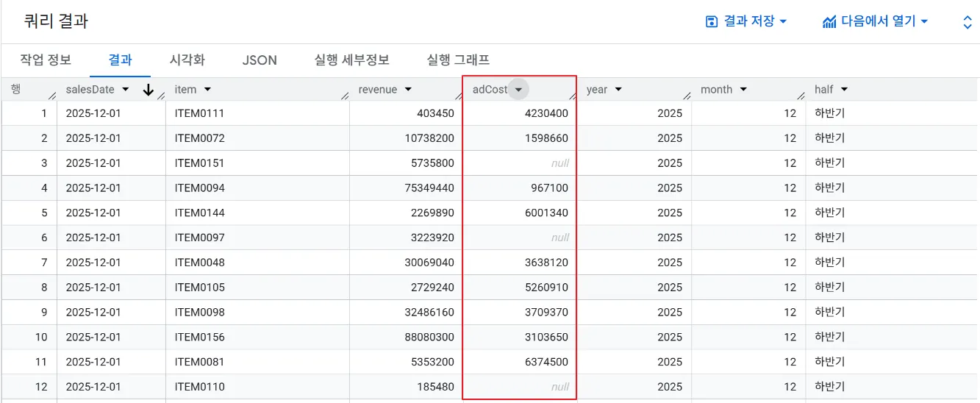Click the resize handle of item column
The height and width of the screenshot is (403, 980).
[x=345, y=96]
